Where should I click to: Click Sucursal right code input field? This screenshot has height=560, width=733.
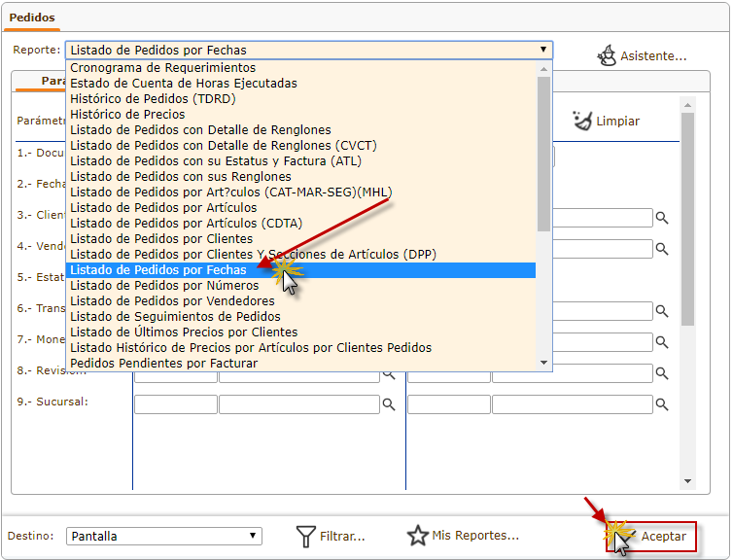tap(449, 404)
